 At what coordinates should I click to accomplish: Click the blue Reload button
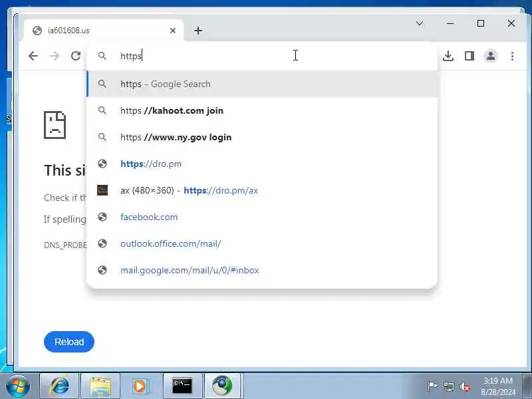(69, 342)
